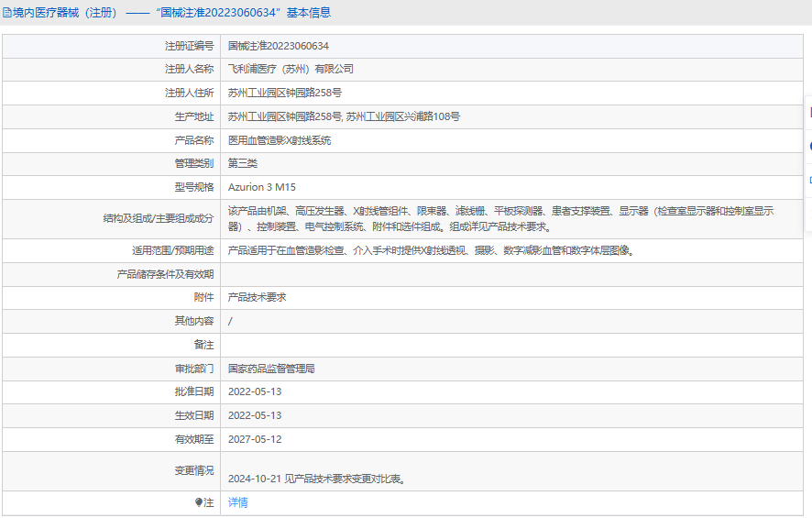
Task: Select the value 国家药品监督管理局
Action: (271, 369)
